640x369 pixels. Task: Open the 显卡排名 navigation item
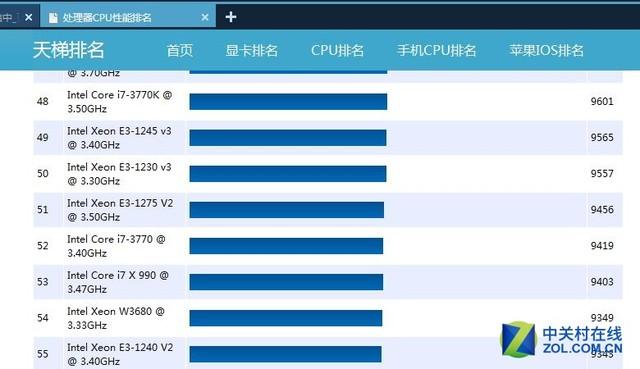tap(251, 50)
